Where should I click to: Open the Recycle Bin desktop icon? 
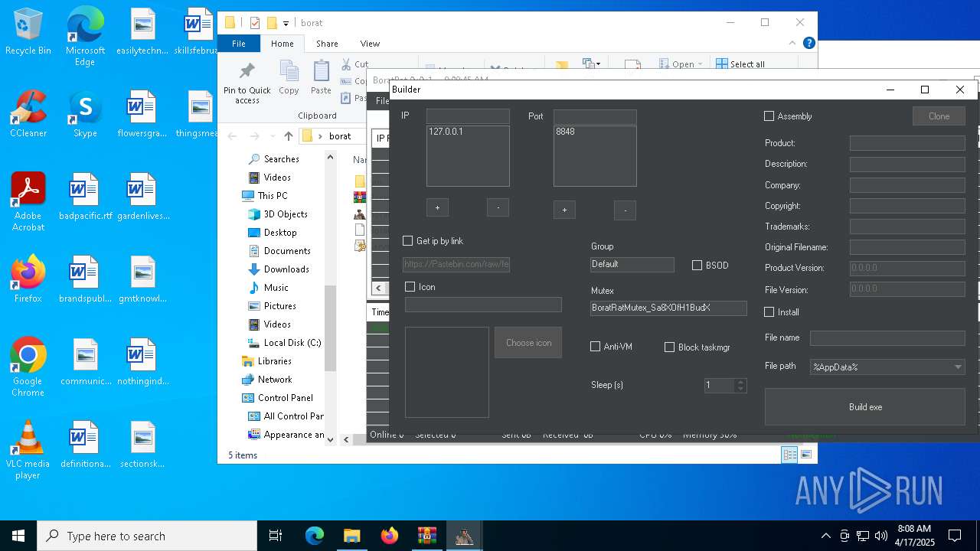(28, 32)
